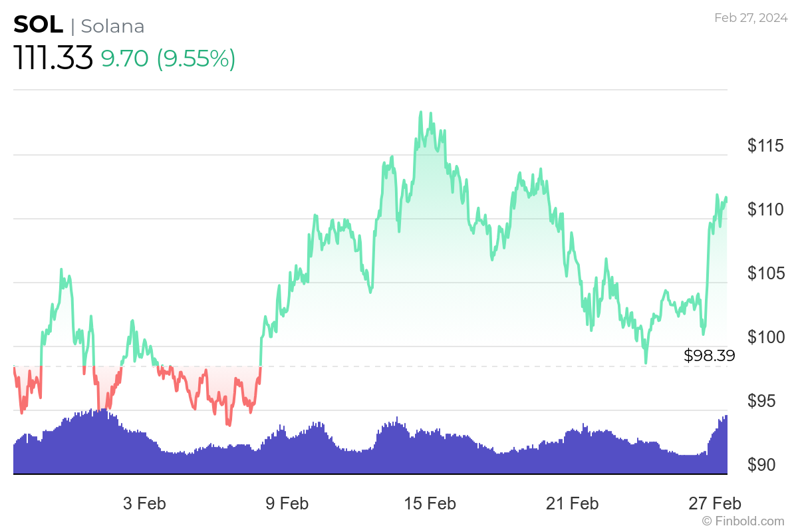The height and width of the screenshot is (532, 798).
Task: Click the $105 price axis label
Action: click(x=765, y=273)
